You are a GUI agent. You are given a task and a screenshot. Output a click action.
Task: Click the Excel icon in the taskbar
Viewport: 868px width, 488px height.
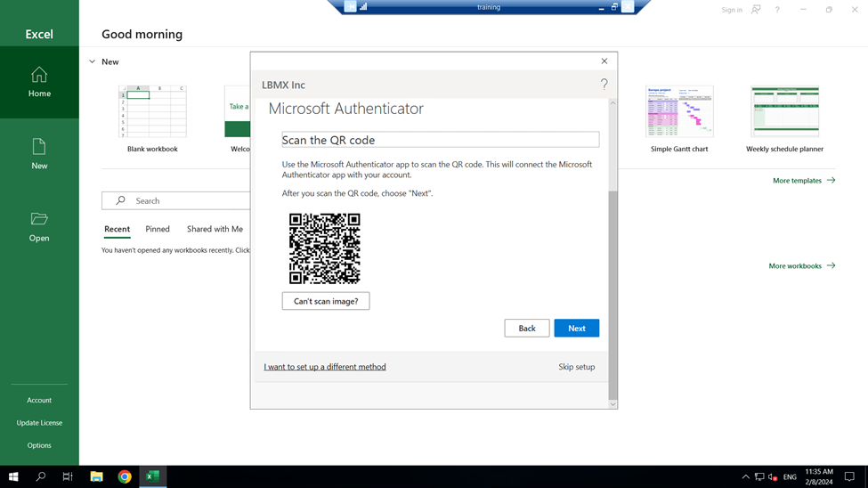(152, 476)
